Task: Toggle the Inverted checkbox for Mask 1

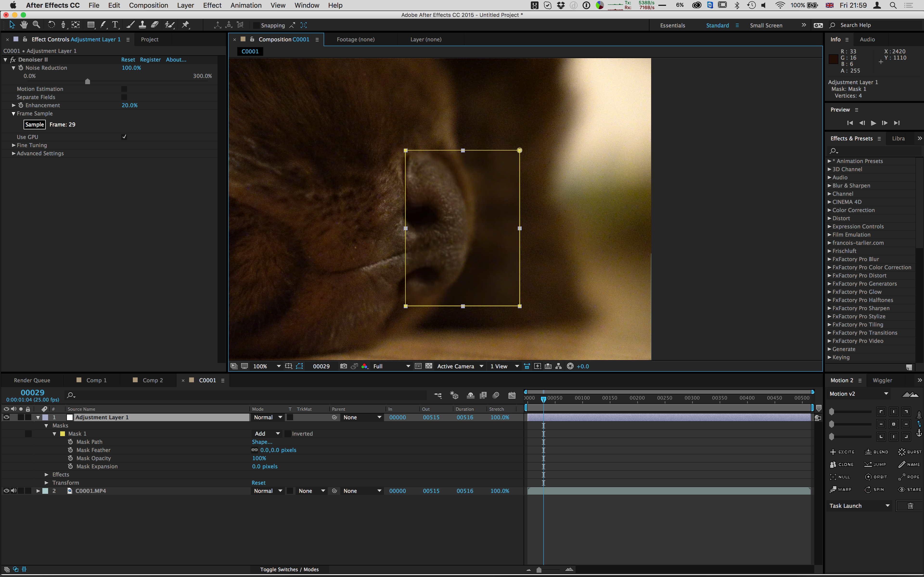Action: point(287,433)
